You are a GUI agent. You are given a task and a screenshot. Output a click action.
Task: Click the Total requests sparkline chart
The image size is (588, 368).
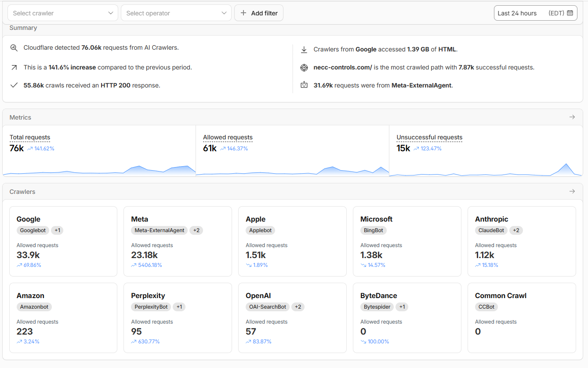[x=99, y=170]
